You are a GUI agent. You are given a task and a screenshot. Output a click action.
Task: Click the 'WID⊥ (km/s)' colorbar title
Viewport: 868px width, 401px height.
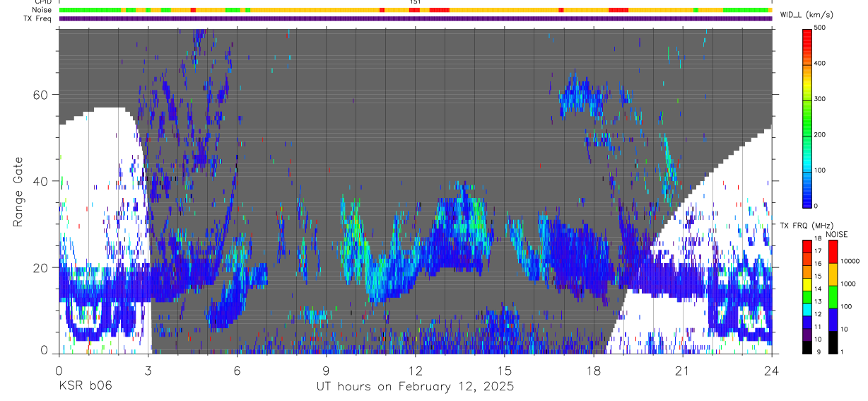tap(807, 15)
